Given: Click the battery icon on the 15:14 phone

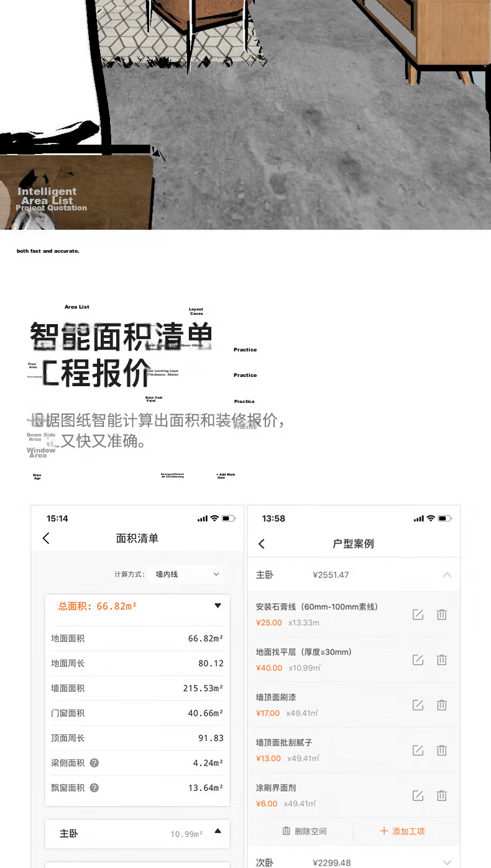Looking at the screenshot, I should point(228,518).
